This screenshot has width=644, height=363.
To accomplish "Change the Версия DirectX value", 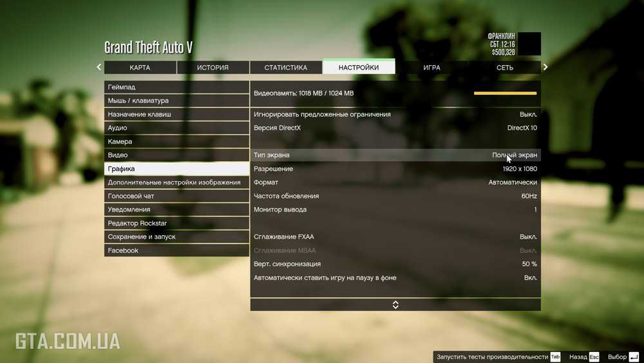I will pos(395,128).
